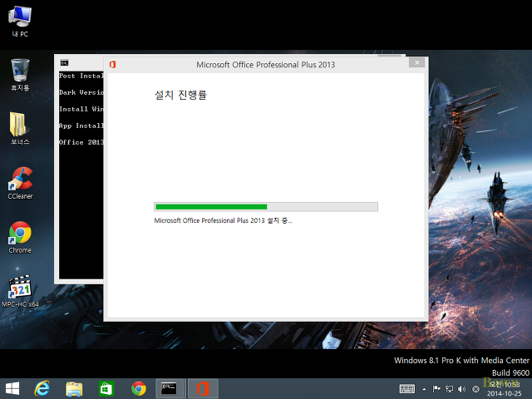This screenshot has height=399, width=532.
Task: Launch Chrome from the desktop shortcut
Action: [x=20, y=237]
